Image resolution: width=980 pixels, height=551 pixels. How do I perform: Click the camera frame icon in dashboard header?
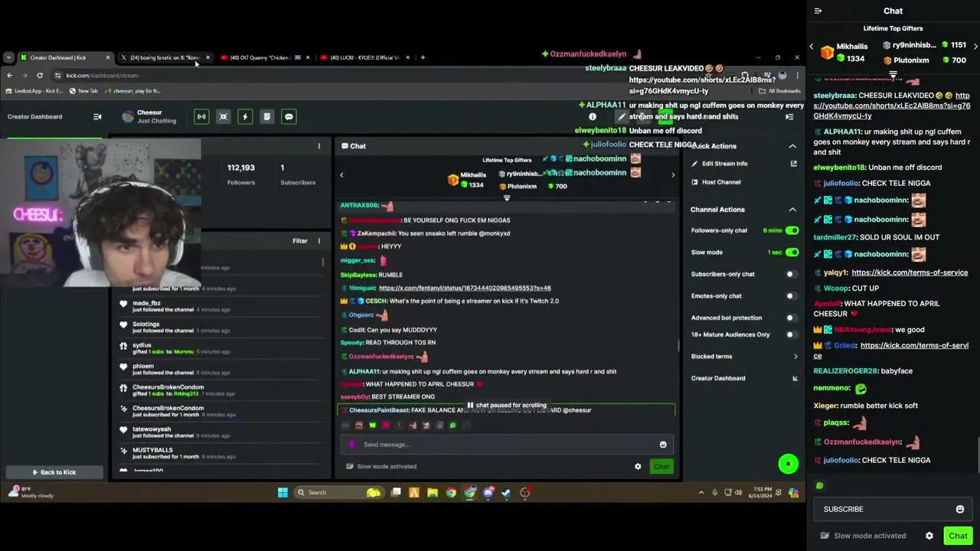coord(223,116)
